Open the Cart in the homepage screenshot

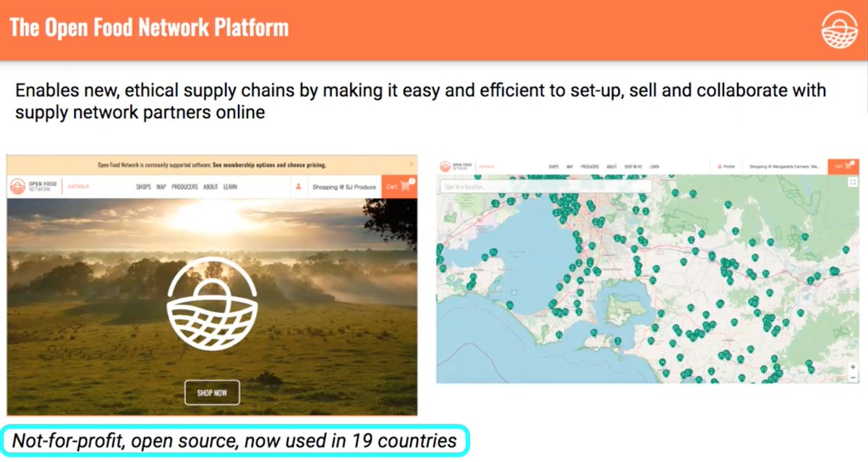tap(399, 187)
